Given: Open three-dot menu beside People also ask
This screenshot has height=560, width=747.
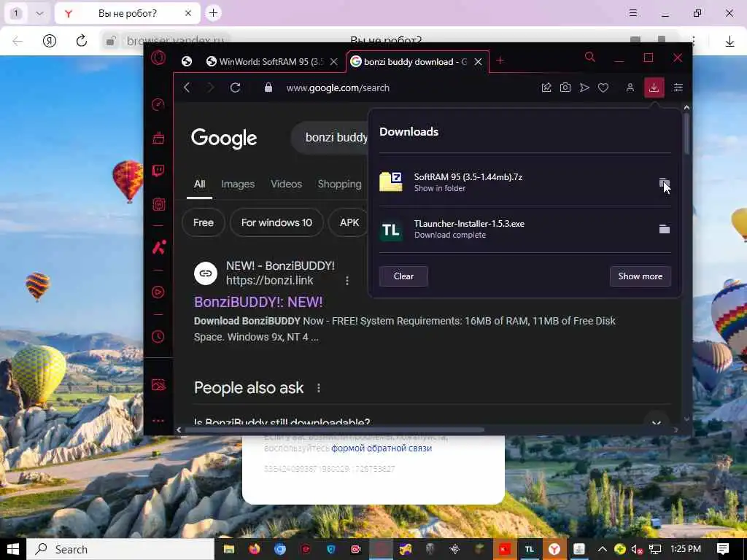Looking at the screenshot, I should 319,389.
